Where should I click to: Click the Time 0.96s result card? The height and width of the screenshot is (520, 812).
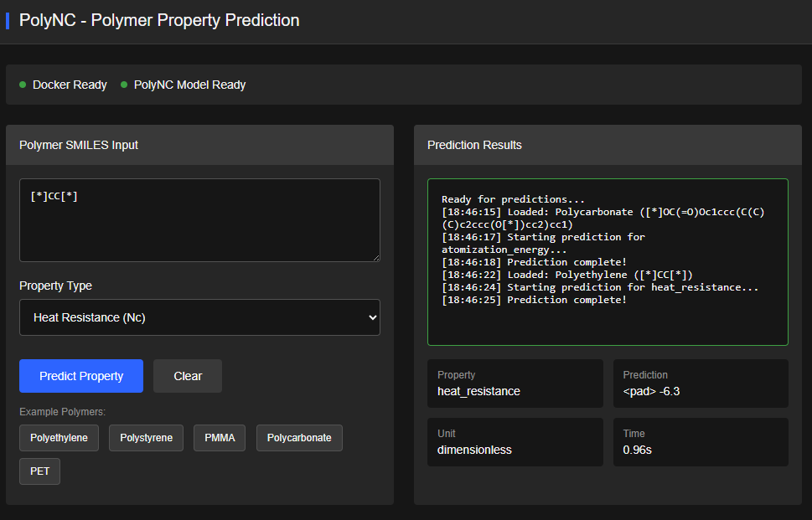tap(701, 442)
